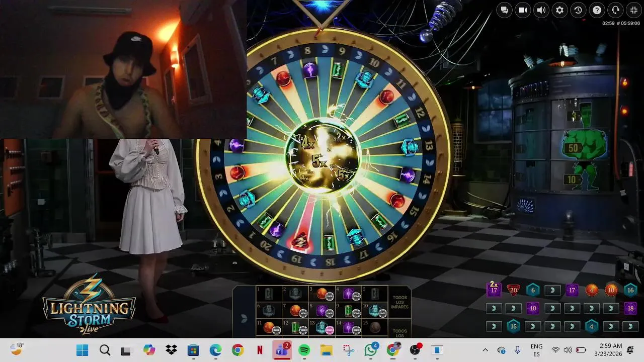Screen dimensions: 644x362
Task: Select the purple 18 history result
Action: (630, 308)
